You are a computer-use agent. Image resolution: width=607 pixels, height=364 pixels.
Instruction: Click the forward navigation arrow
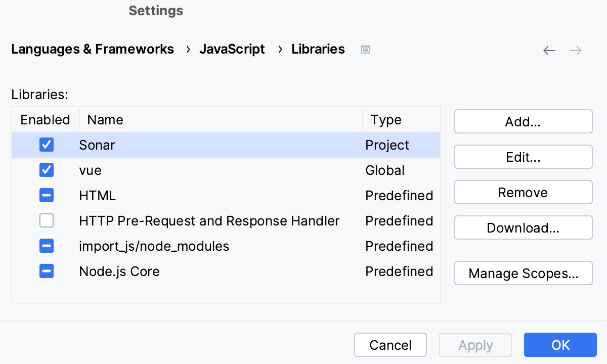(x=575, y=50)
